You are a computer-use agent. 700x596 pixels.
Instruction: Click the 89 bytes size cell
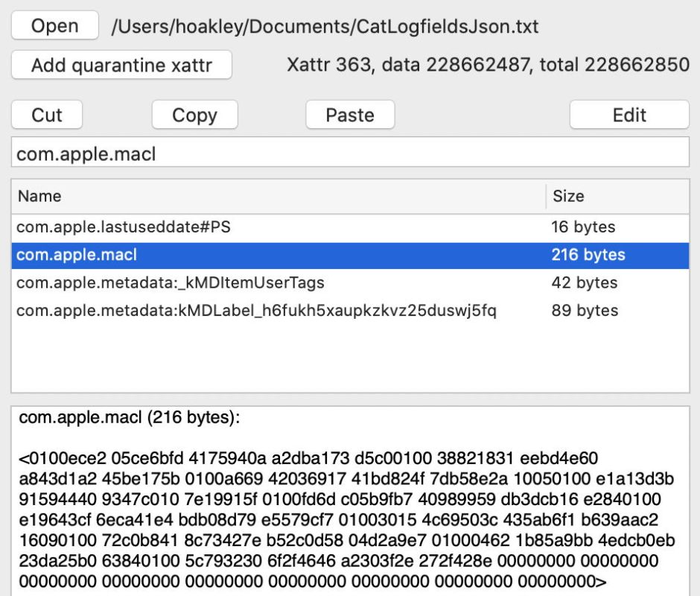coord(584,311)
